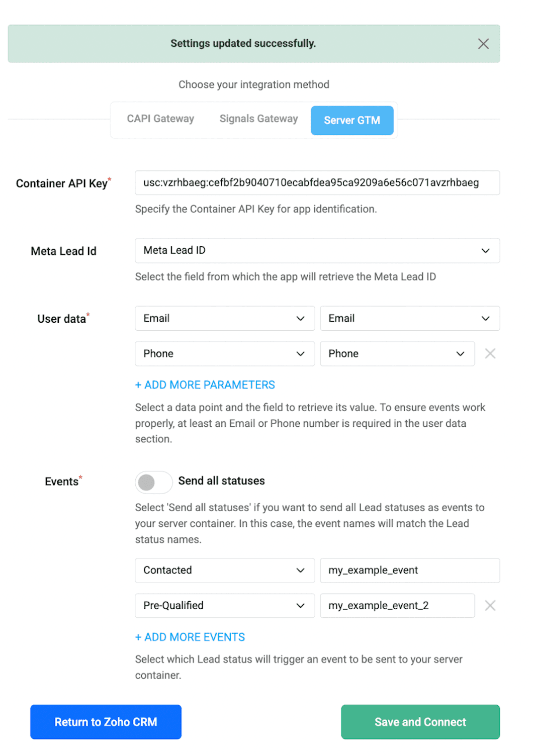533x756 pixels.
Task: Focus the my_example_event name field
Action: pyautogui.click(x=409, y=571)
